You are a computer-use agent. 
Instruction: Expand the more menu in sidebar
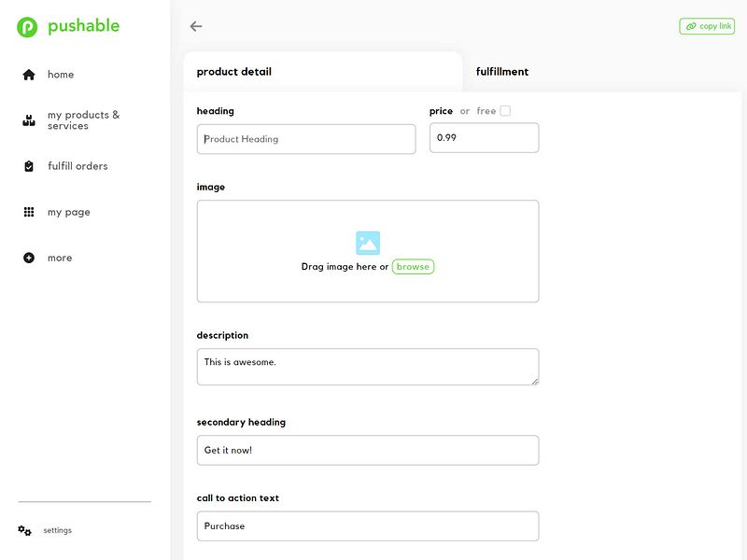(59, 258)
